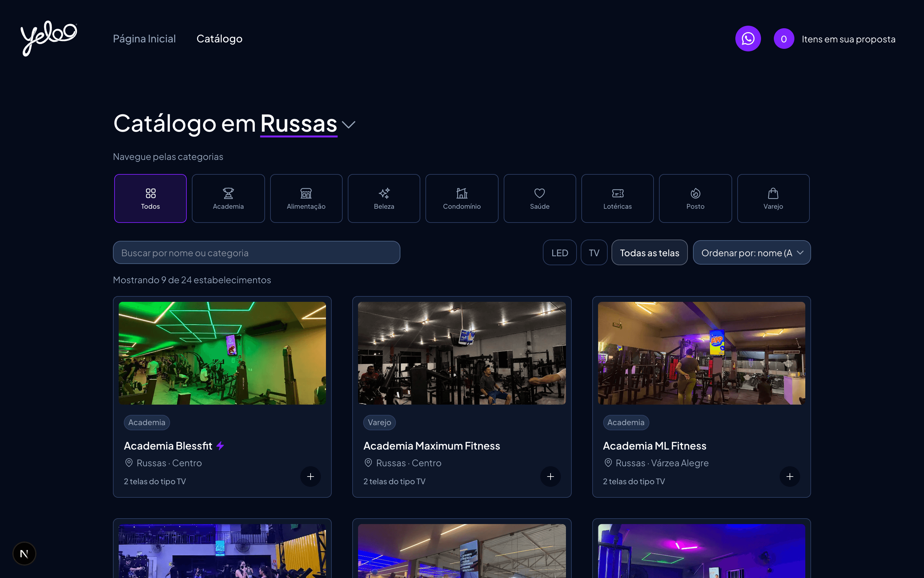Open the Academia ML Fitness photo
This screenshot has width=924, height=578.
tap(701, 353)
